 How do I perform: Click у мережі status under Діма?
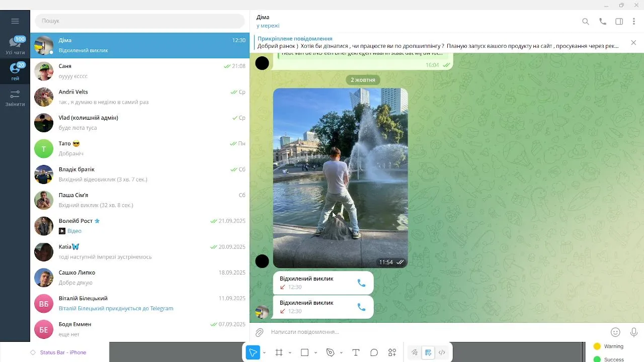268,26
